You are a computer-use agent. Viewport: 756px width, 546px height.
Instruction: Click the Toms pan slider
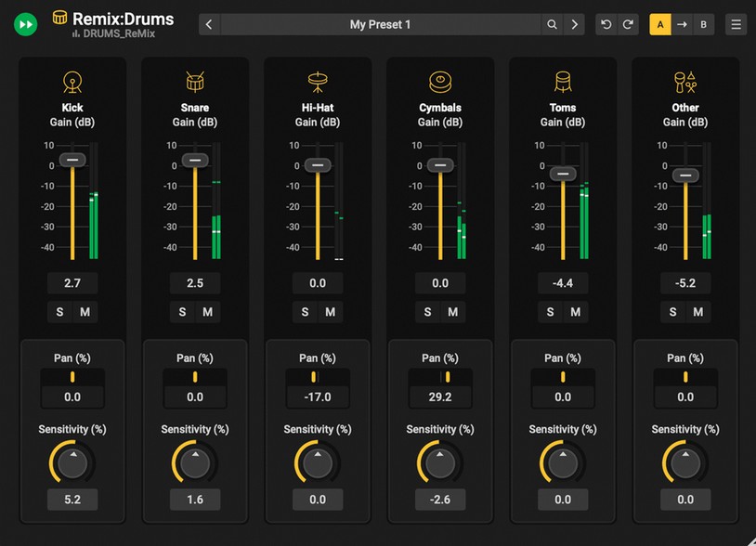pyautogui.click(x=563, y=377)
